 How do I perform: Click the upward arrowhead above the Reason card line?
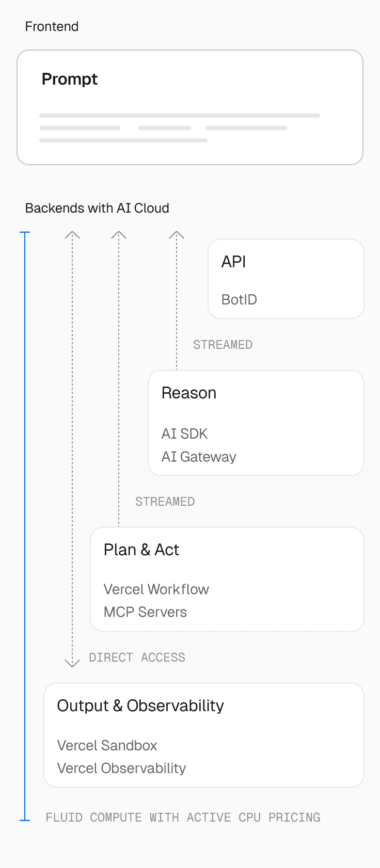click(177, 235)
